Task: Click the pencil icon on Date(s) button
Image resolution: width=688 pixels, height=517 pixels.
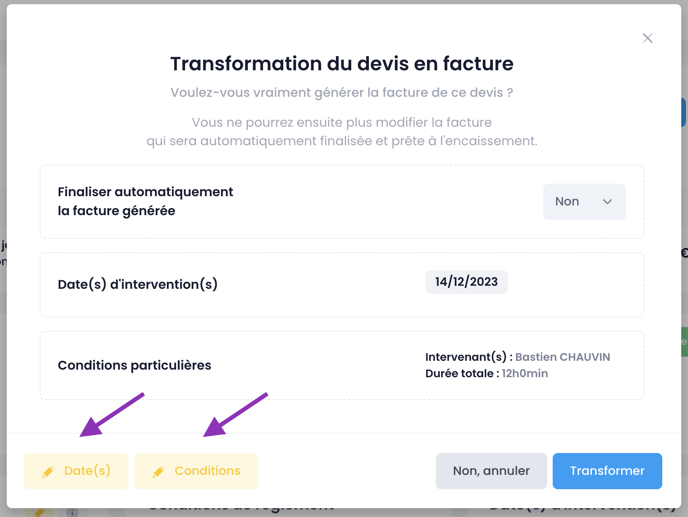Action: [x=48, y=472]
